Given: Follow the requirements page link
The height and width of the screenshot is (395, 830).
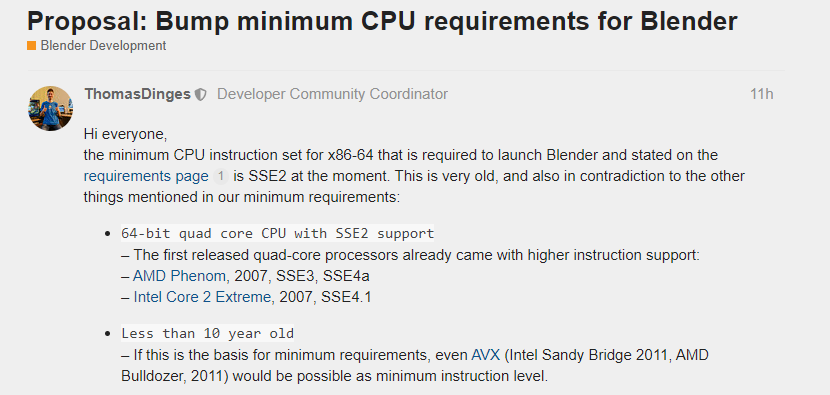Looking at the screenshot, I should (x=146, y=176).
